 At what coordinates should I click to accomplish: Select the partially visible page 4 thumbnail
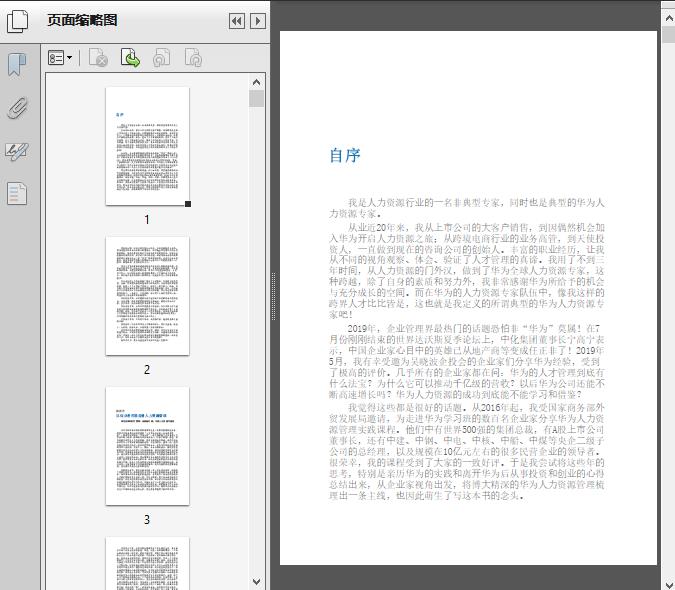pyautogui.click(x=147, y=563)
